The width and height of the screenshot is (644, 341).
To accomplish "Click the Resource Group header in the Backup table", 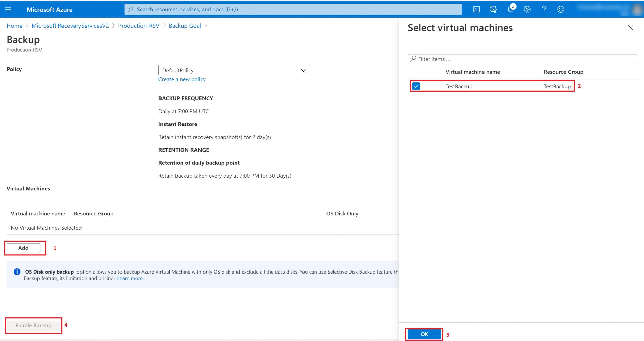I will coord(94,213).
